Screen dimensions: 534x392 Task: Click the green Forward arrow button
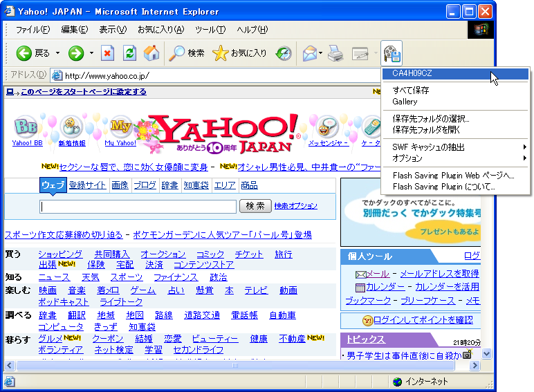76,53
